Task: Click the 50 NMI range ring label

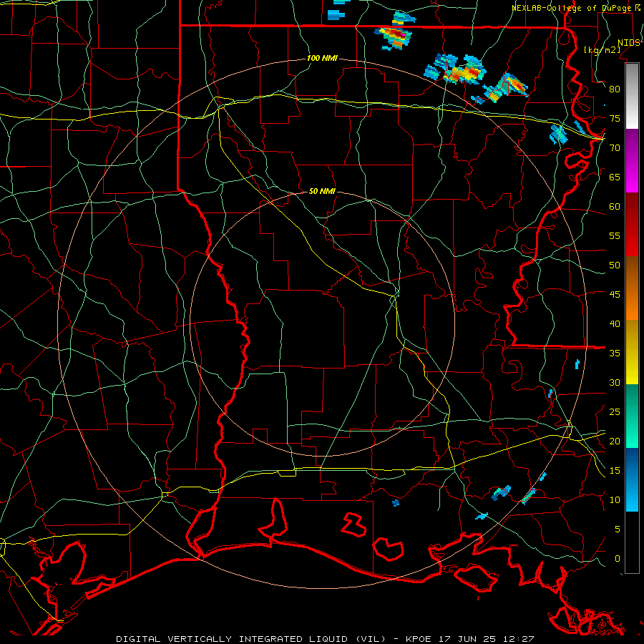Action: click(322, 191)
